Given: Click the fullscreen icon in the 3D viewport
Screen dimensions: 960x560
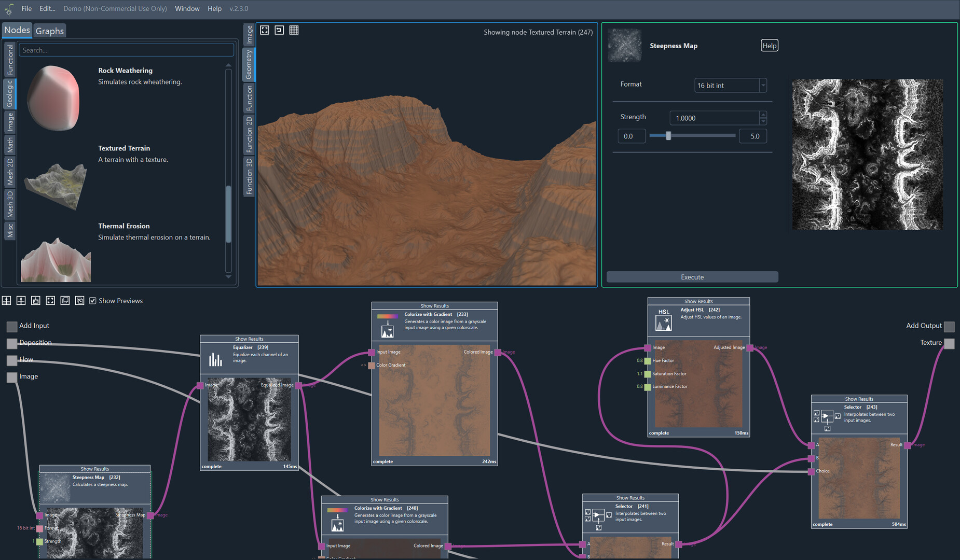Looking at the screenshot, I should (x=265, y=30).
